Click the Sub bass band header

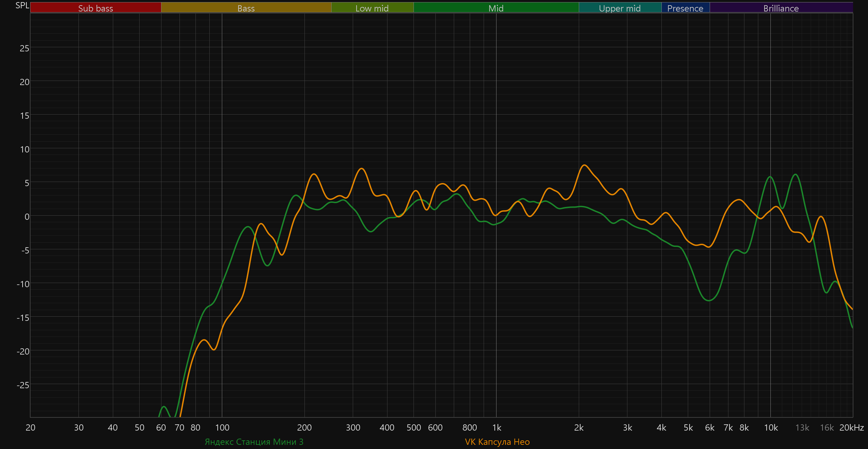pos(95,8)
